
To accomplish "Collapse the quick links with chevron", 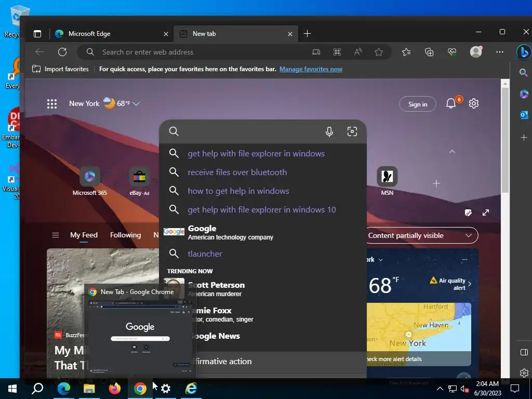I will tap(452, 152).
